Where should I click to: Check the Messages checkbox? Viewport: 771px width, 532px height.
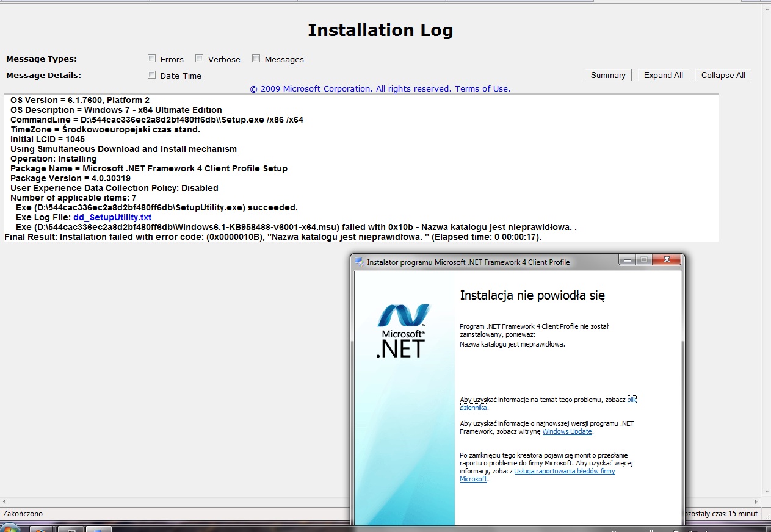tap(256, 59)
